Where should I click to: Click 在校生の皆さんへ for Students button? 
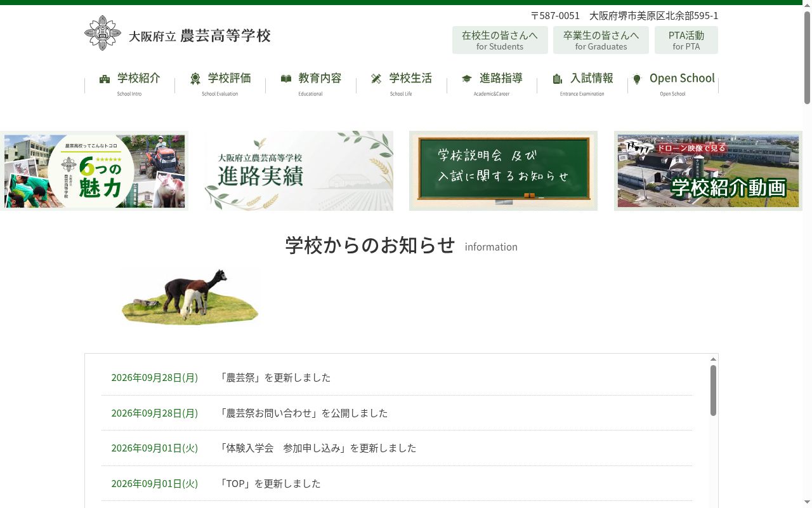pyautogui.click(x=500, y=40)
